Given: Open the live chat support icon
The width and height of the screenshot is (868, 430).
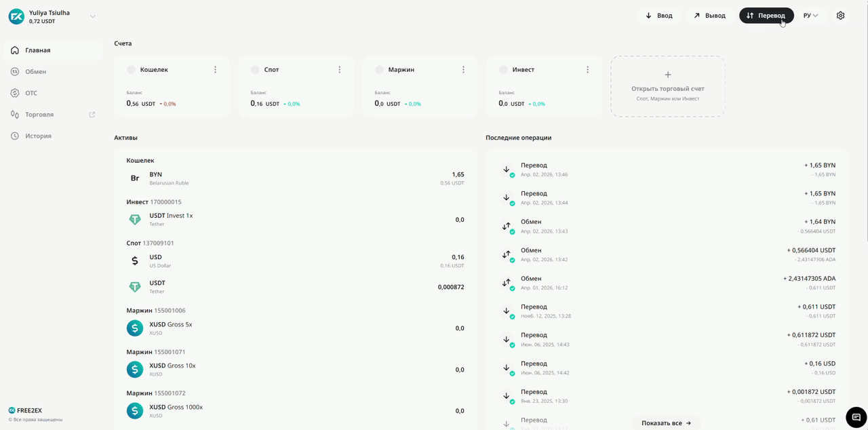Looking at the screenshot, I should click(856, 417).
